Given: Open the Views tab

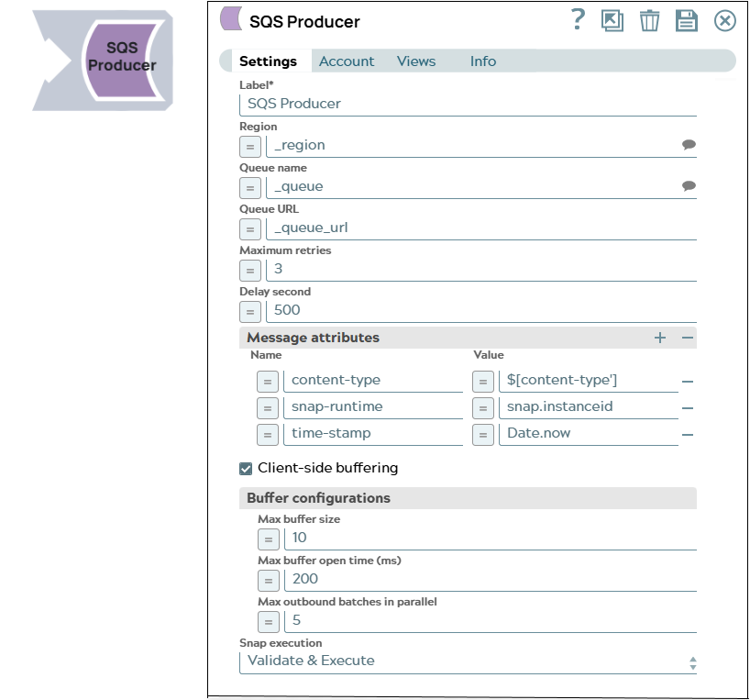Looking at the screenshot, I should point(416,61).
